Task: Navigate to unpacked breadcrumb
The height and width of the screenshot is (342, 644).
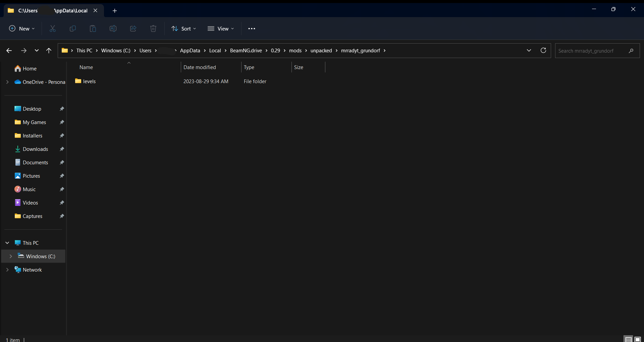Action: point(321,51)
